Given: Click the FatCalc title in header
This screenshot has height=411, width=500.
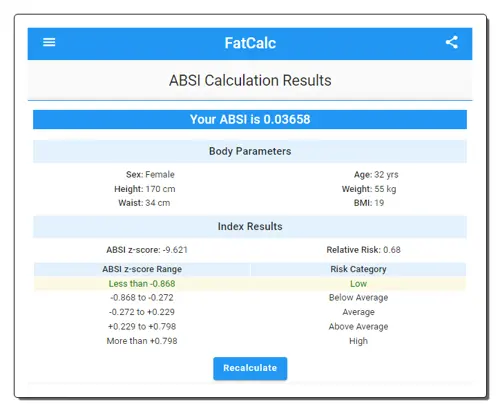Looking at the screenshot, I should [250, 43].
